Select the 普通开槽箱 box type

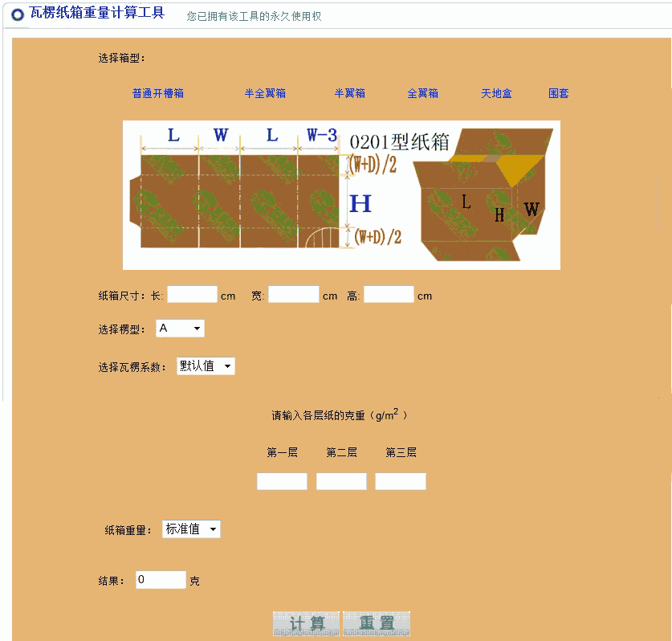point(157,93)
